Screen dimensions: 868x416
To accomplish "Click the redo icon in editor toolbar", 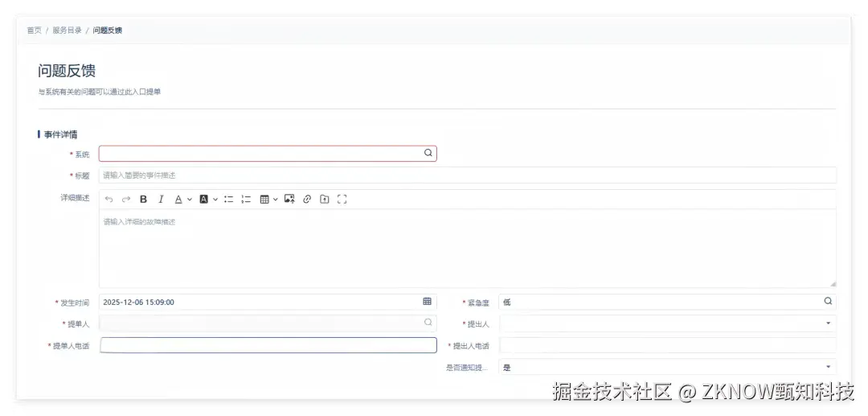I will (x=126, y=200).
